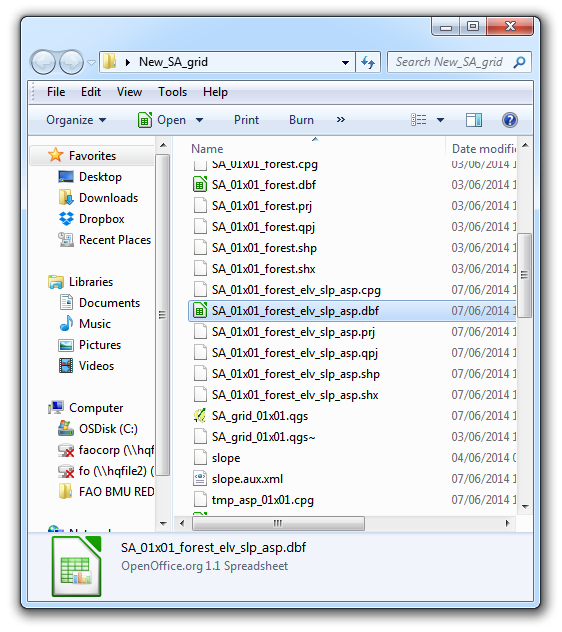Image resolution: width=562 pixels, height=632 pixels.
Task: Select Favorites in navigation pane
Action: click(x=92, y=156)
